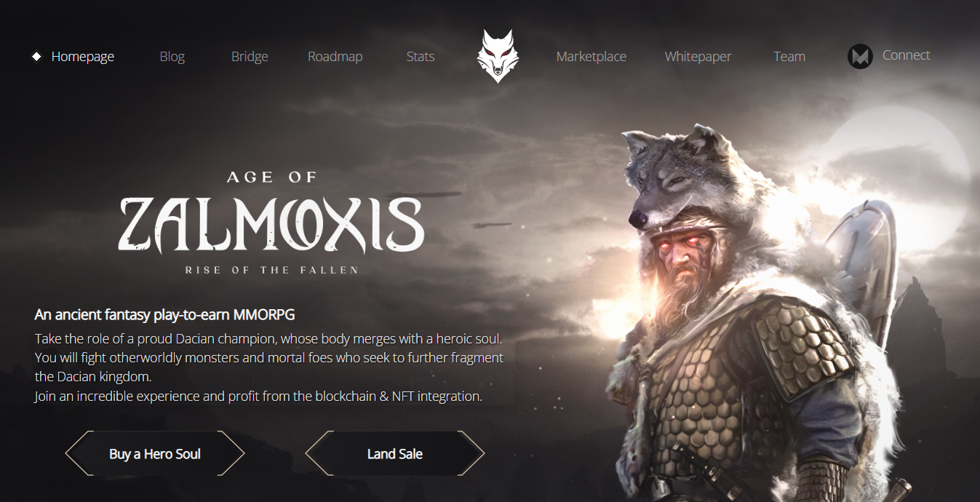View the Roadmap page

(335, 56)
